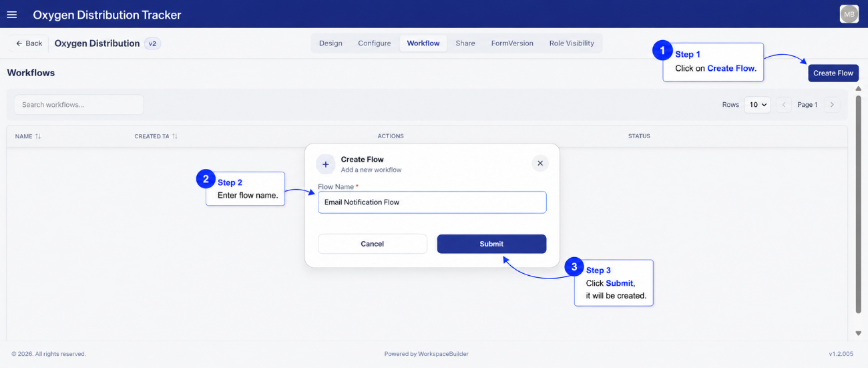Click the scrollbar up arrow
Image resolution: width=868 pixels, height=368 pixels.
[859, 89]
